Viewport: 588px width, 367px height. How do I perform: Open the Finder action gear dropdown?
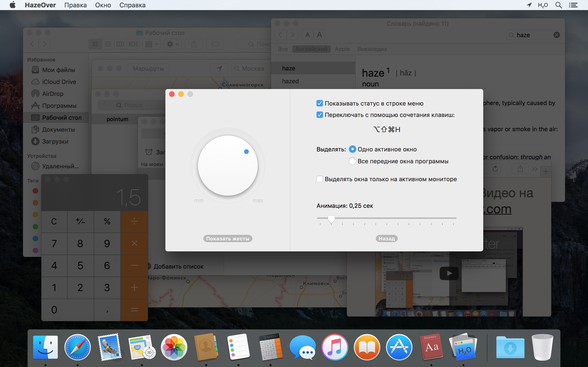tap(173, 44)
